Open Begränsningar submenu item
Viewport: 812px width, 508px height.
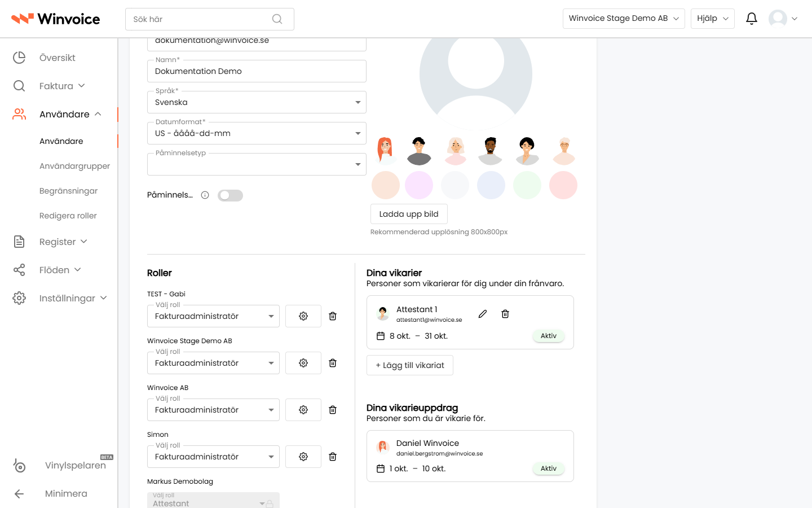(x=68, y=191)
